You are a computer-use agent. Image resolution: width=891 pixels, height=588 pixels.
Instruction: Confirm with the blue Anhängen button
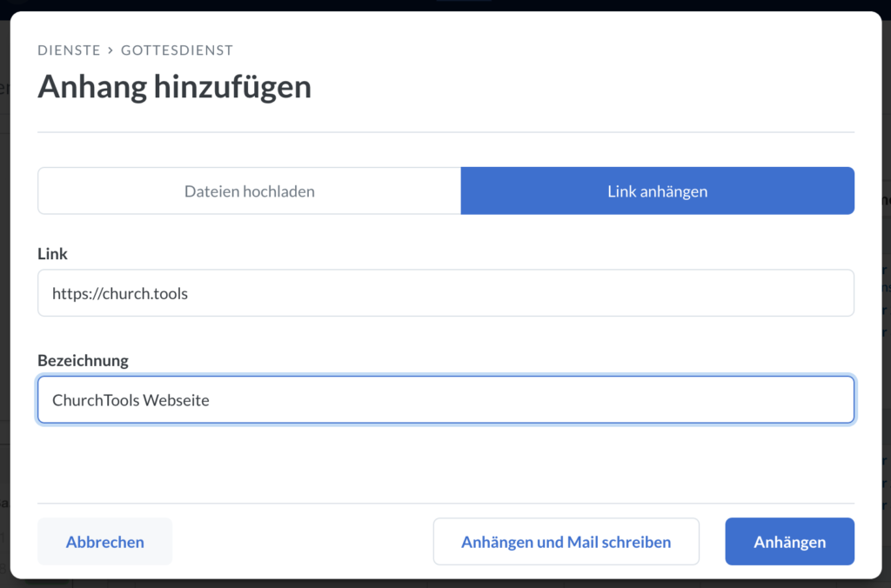(x=790, y=542)
